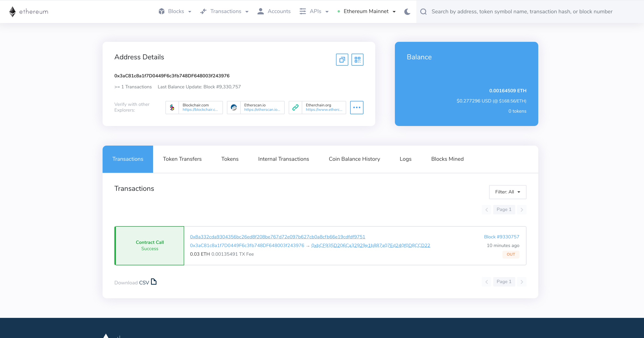Click the search input field

coord(521,12)
